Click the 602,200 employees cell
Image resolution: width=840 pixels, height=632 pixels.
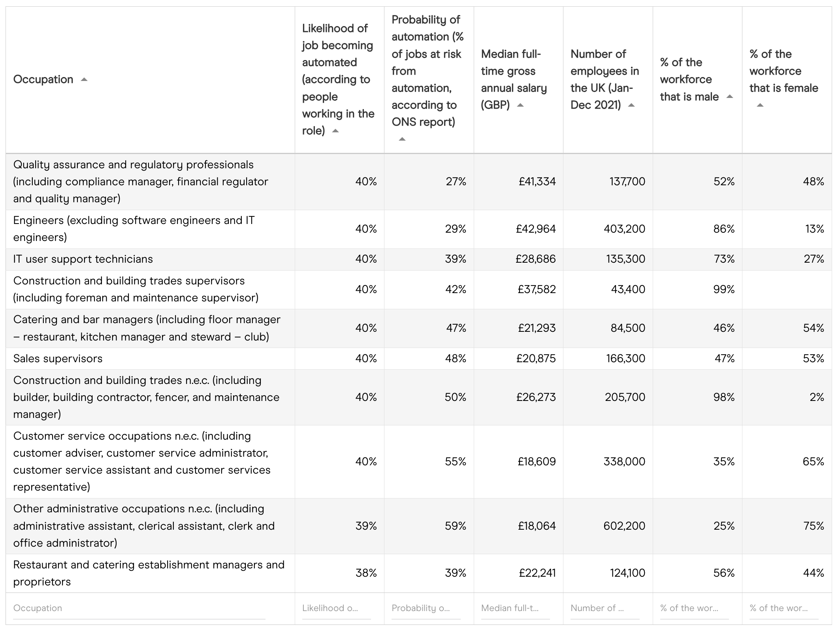pos(608,526)
